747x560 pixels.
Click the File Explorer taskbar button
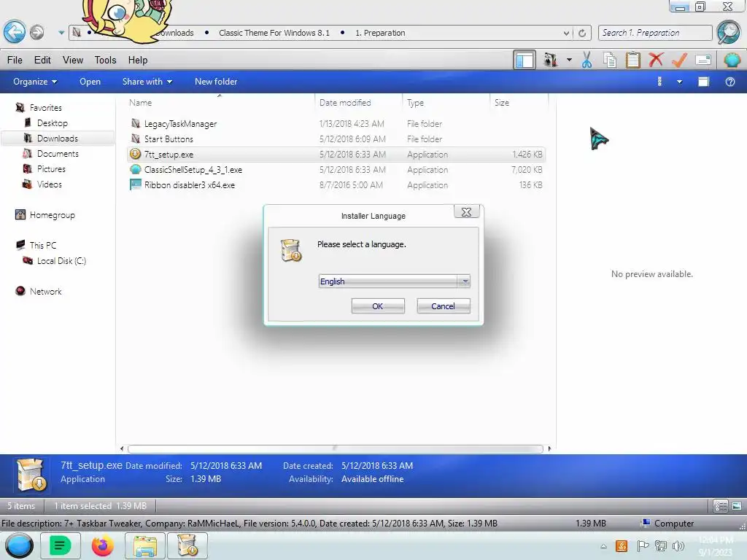(x=145, y=545)
